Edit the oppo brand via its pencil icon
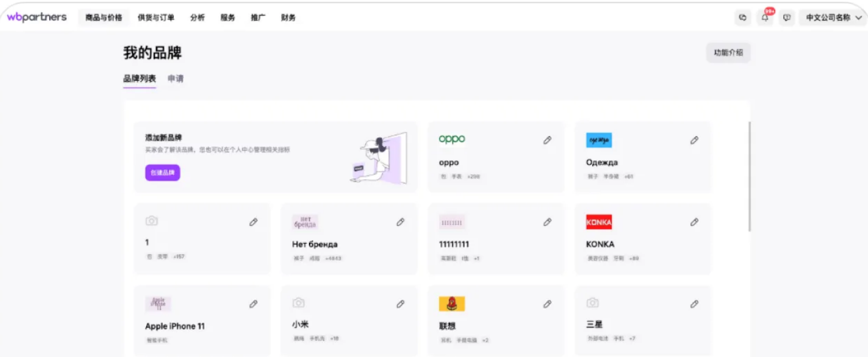 (546, 140)
